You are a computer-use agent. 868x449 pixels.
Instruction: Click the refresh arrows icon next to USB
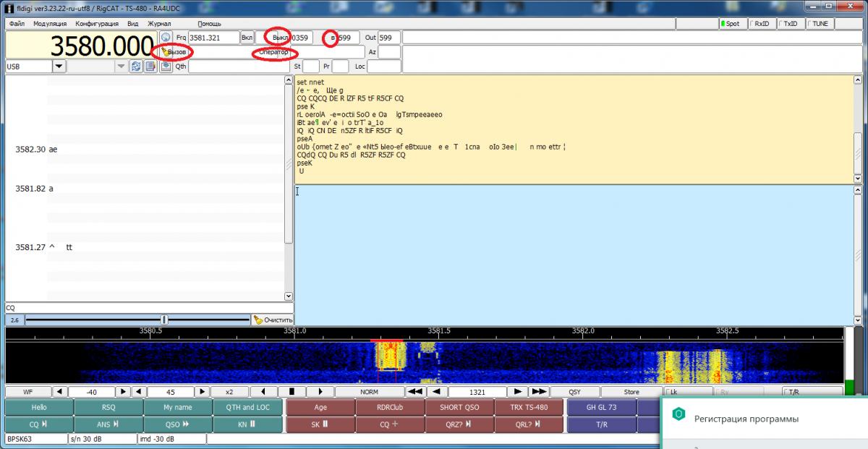click(135, 67)
